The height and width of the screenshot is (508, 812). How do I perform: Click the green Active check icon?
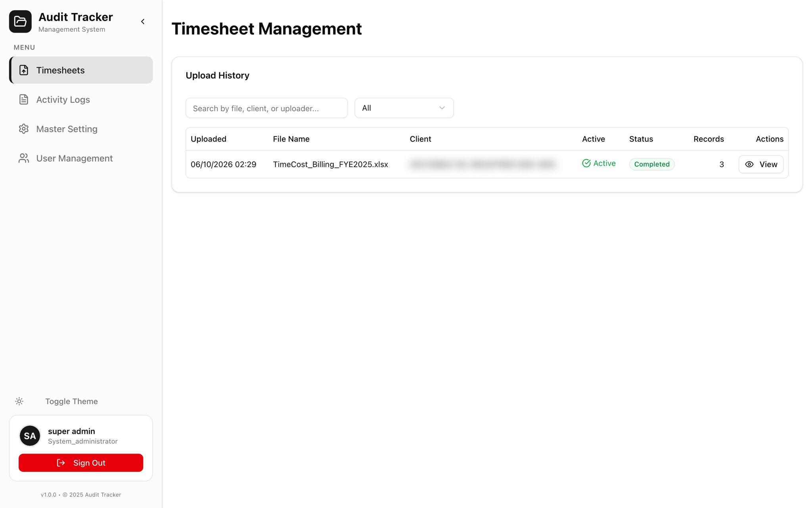point(586,163)
